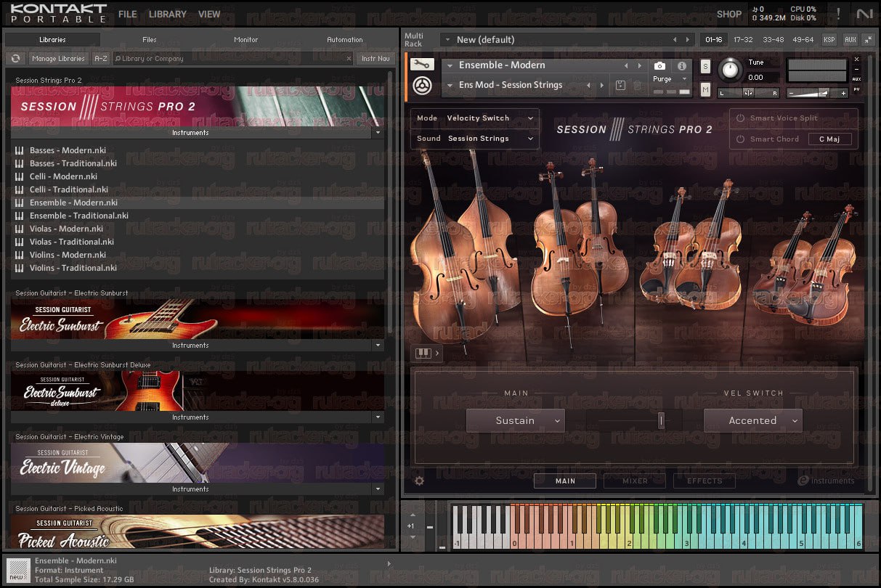This screenshot has width=881, height=588.
Task: Save snapshot using the floppy disk icon
Action: 620,86
